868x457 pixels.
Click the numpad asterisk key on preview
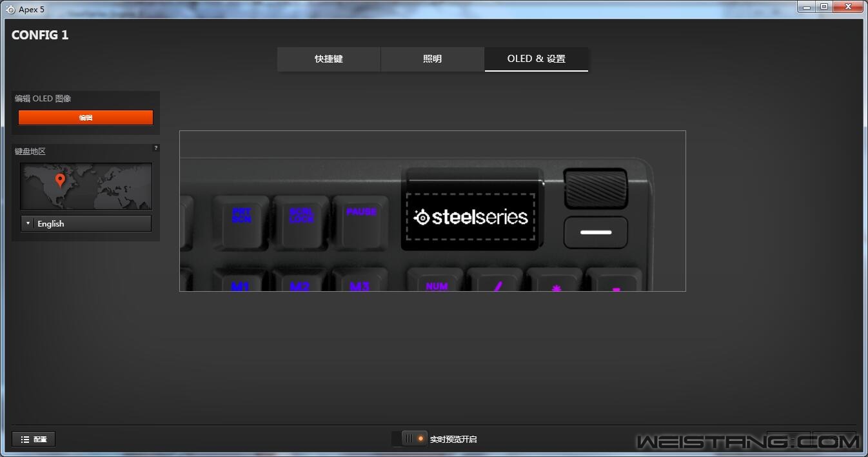555,279
